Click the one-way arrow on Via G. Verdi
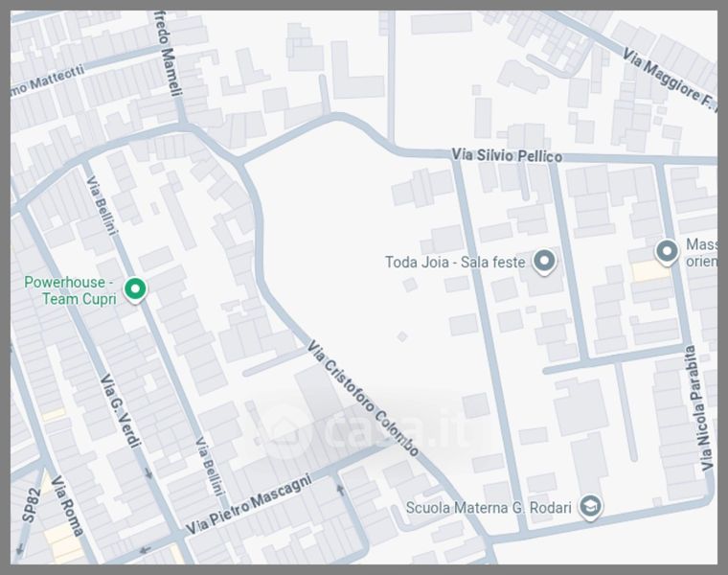This screenshot has height=575, width=728. (x=148, y=472)
